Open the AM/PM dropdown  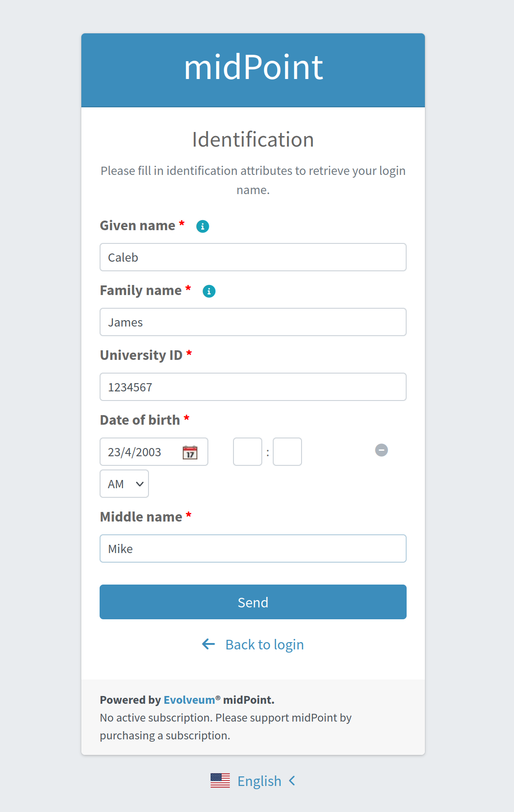tap(124, 484)
